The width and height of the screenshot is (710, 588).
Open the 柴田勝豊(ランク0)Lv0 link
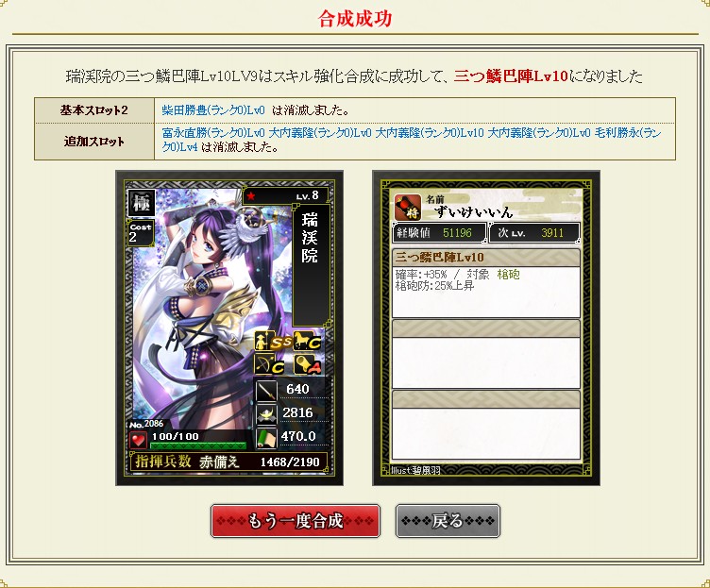[x=213, y=110]
